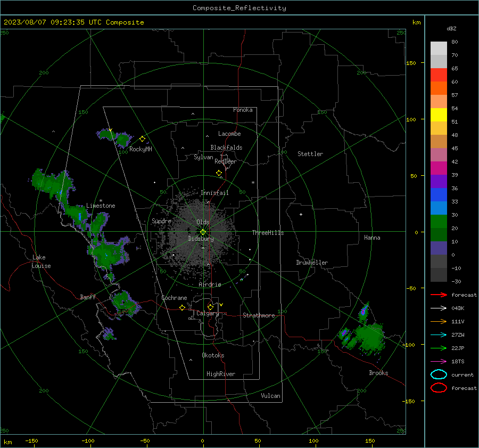Click the Drumheller city label
479x448 pixels.
point(312,263)
